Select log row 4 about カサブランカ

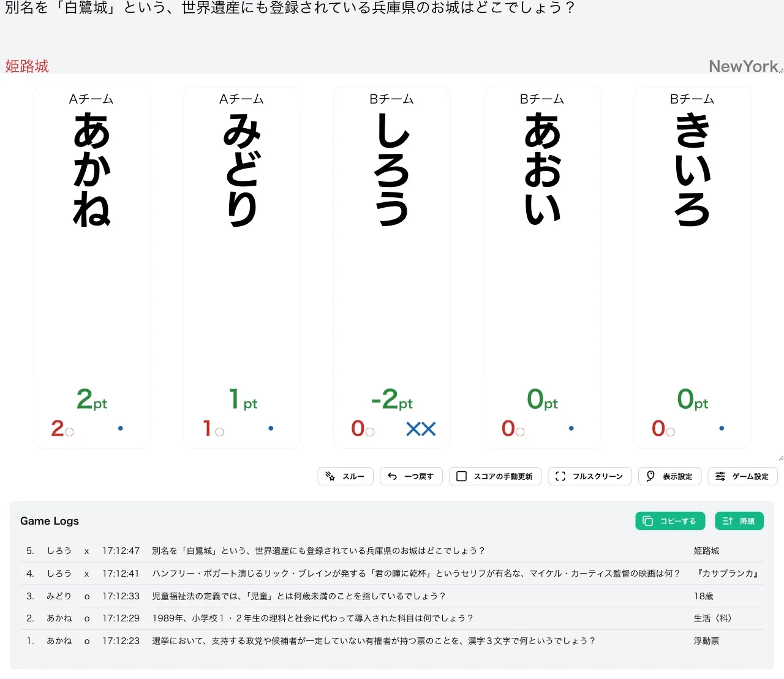392,574
